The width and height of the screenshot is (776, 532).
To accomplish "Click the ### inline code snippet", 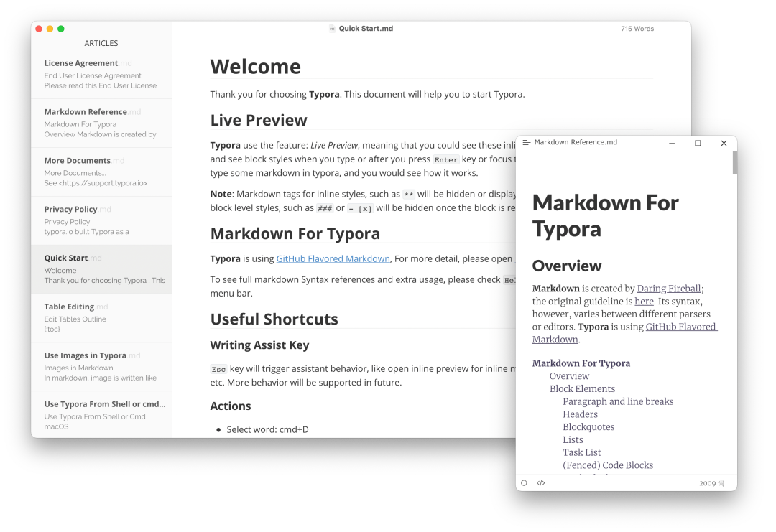I will [x=325, y=209].
